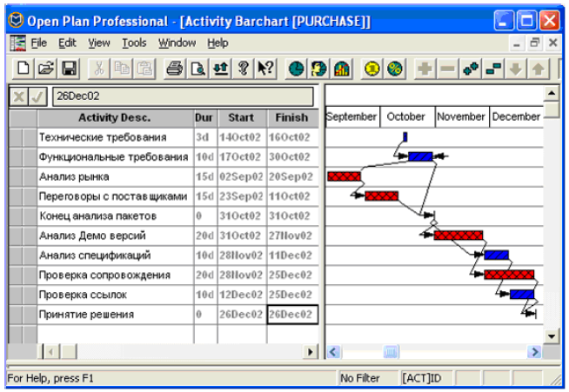Click the Copy toolbar icon

pyautogui.click(x=122, y=69)
